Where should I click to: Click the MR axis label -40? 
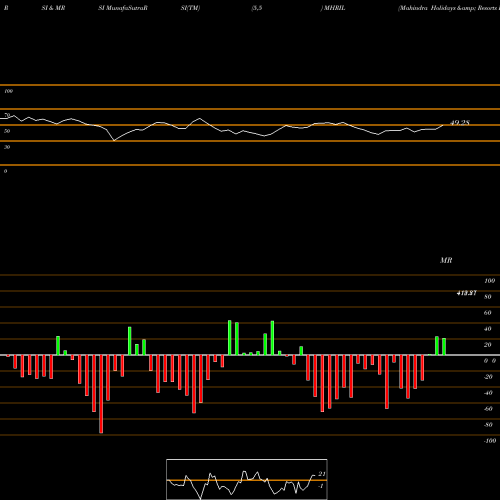coord(488,393)
